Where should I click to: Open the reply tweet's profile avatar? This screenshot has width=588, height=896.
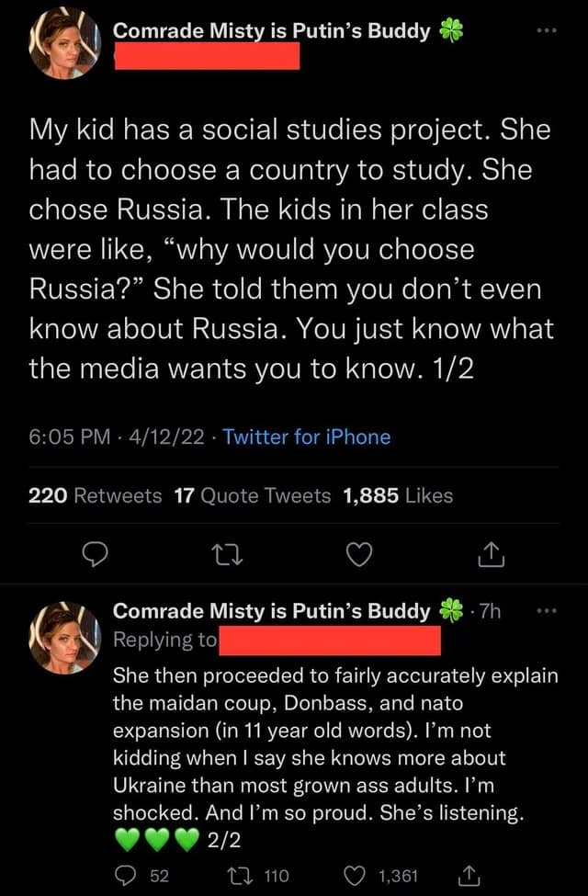click(62, 637)
